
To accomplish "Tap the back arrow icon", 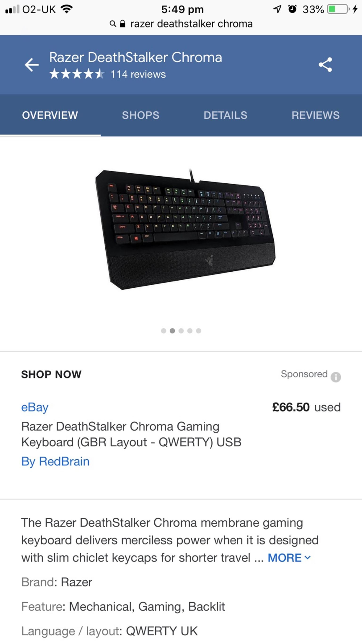I will pyautogui.click(x=32, y=65).
